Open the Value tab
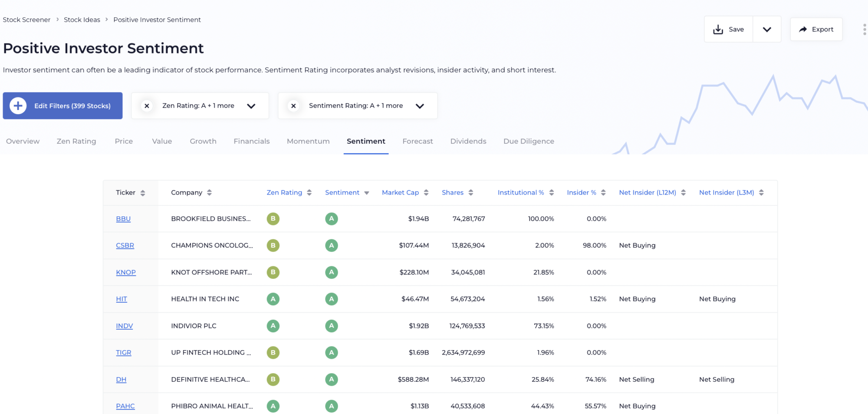The width and height of the screenshot is (868, 414). 162,141
